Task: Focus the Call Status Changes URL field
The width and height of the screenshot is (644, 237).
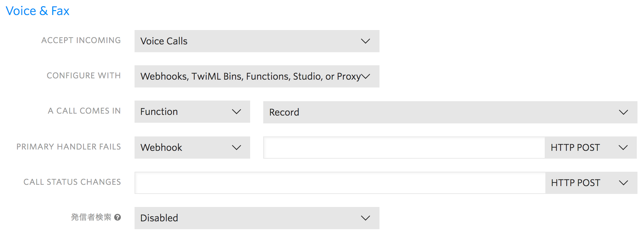Action: pos(340,183)
